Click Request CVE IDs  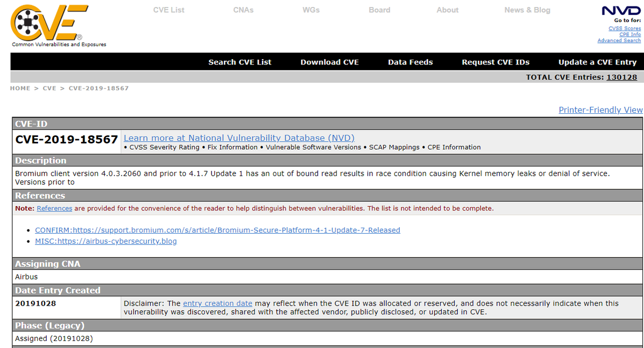[496, 62]
